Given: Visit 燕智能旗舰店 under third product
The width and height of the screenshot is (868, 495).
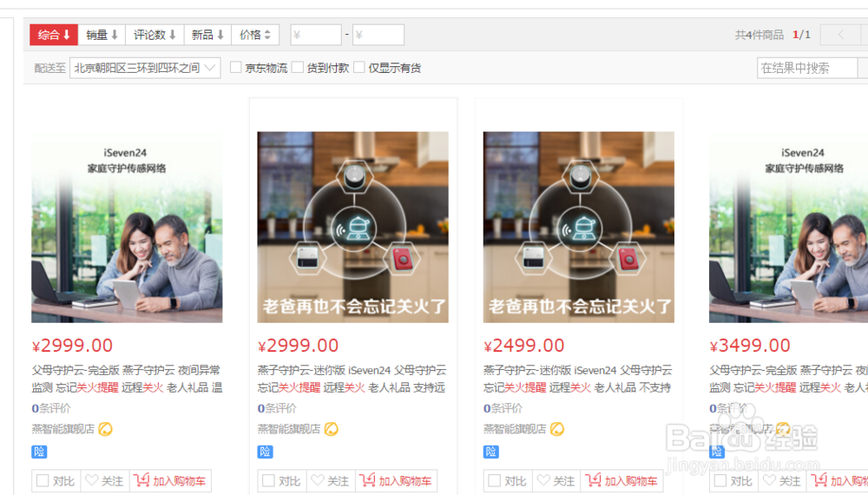Looking at the screenshot, I should (515, 429).
